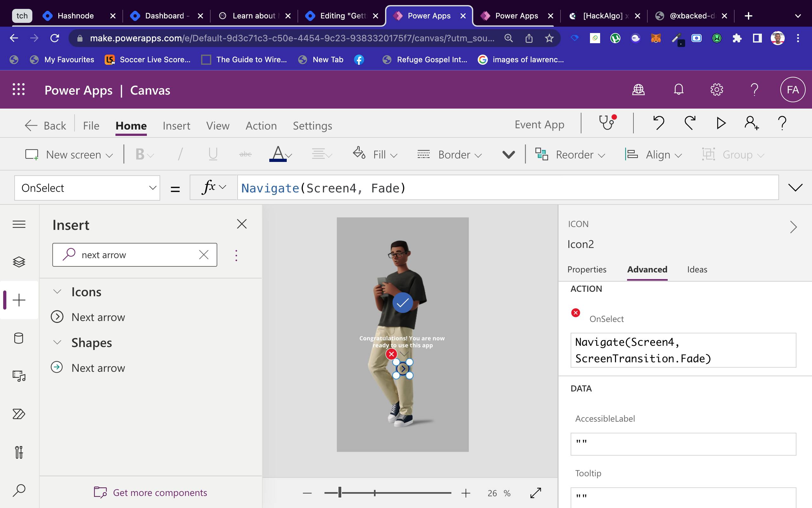
Task: Click the toolbar help question mark
Action: [x=782, y=123]
